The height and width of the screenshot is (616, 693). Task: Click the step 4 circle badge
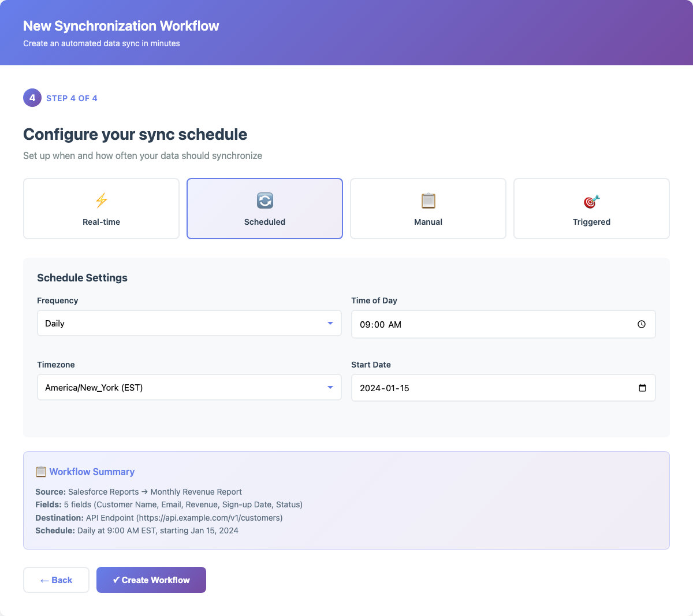(x=32, y=98)
